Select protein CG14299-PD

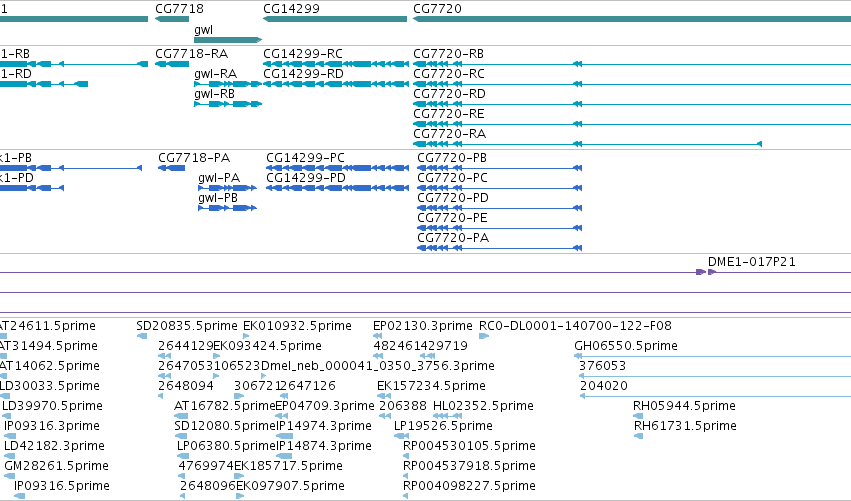tap(306, 178)
